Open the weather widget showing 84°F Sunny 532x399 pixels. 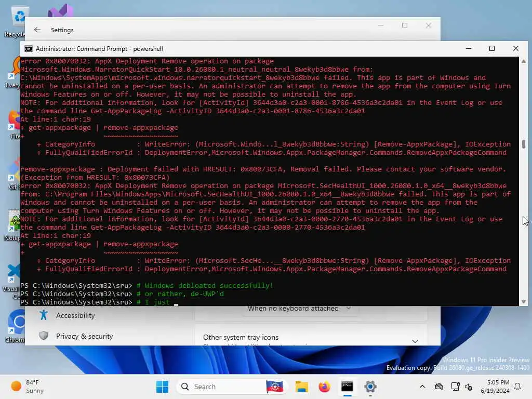[28, 387]
